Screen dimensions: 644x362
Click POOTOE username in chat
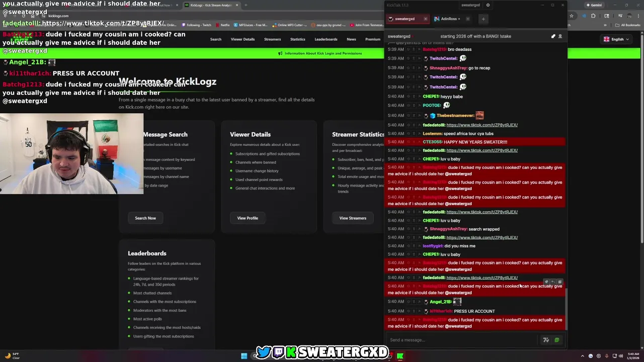coord(432,106)
